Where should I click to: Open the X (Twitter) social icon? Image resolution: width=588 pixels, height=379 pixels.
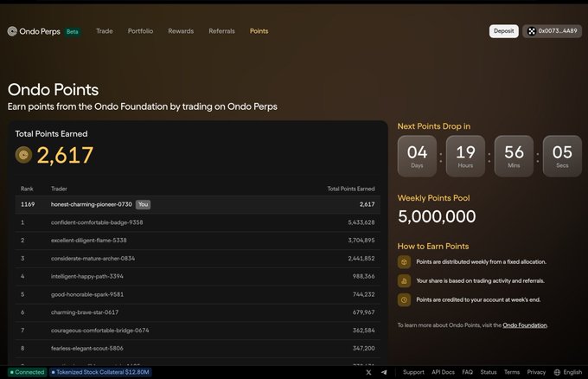tap(368, 372)
